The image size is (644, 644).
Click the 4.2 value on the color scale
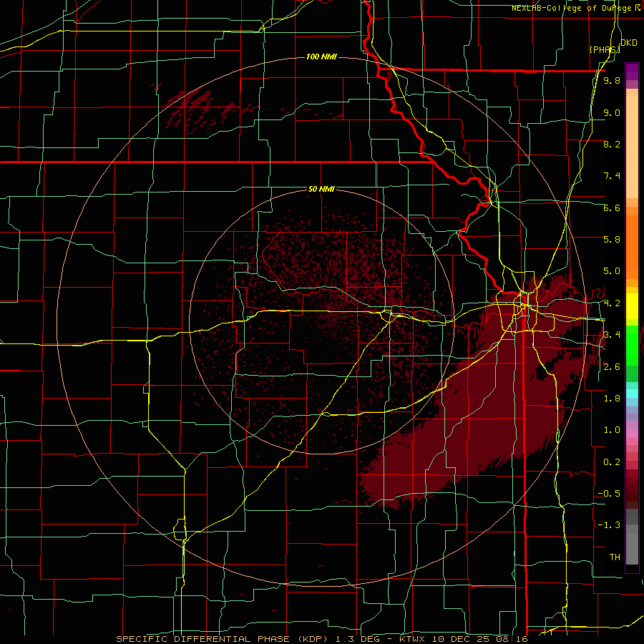click(612, 303)
